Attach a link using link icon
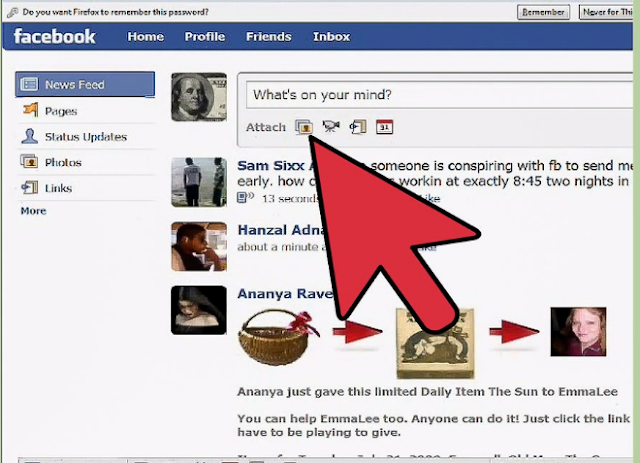The height and width of the screenshot is (463, 640). pyautogui.click(x=358, y=127)
